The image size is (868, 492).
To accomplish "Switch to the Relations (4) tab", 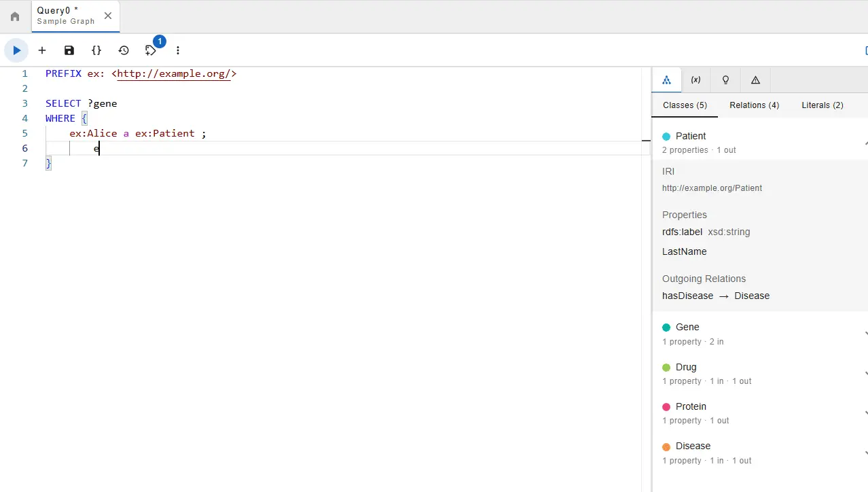I will point(755,105).
